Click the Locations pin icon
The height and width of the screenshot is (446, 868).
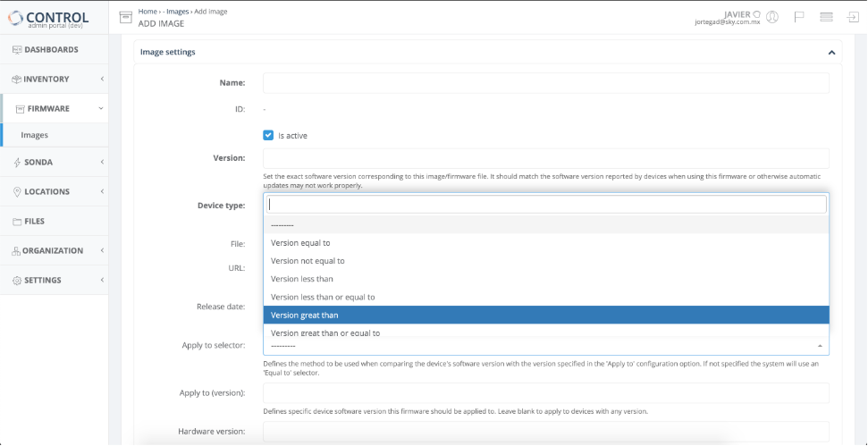click(17, 191)
